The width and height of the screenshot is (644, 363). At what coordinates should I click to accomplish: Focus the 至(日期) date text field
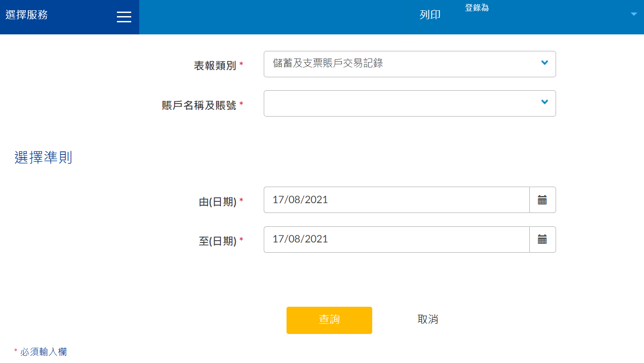coord(396,240)
